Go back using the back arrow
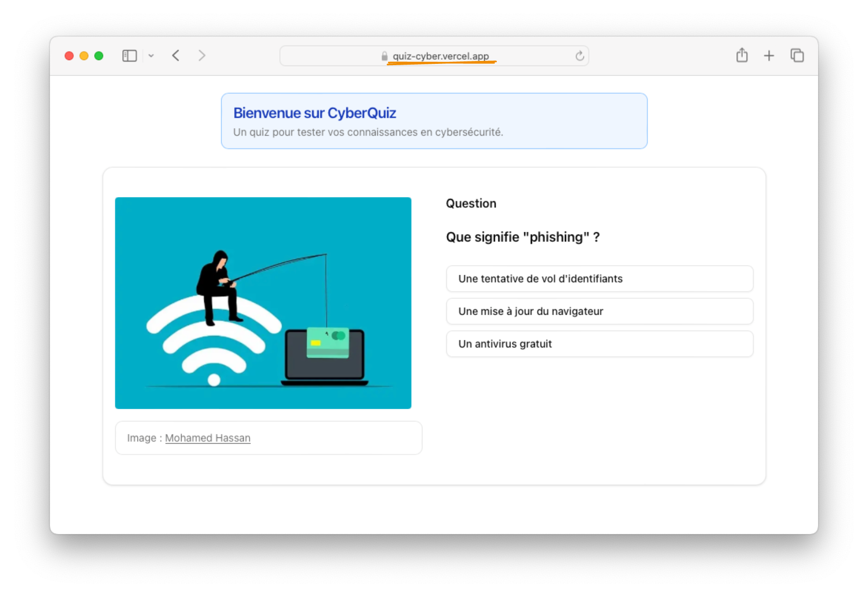The width and height of the screenshot is (868, 597). (176, 55)
